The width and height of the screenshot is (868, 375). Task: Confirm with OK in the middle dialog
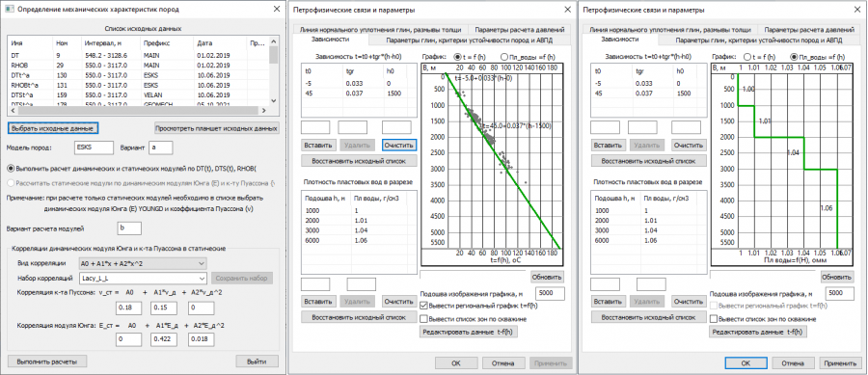point(456,363)
